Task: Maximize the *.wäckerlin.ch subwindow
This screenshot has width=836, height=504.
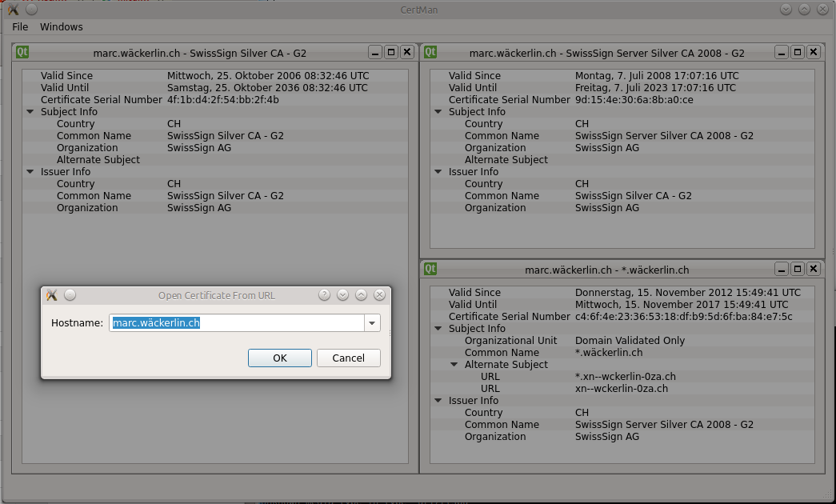Action: (798, 269)
